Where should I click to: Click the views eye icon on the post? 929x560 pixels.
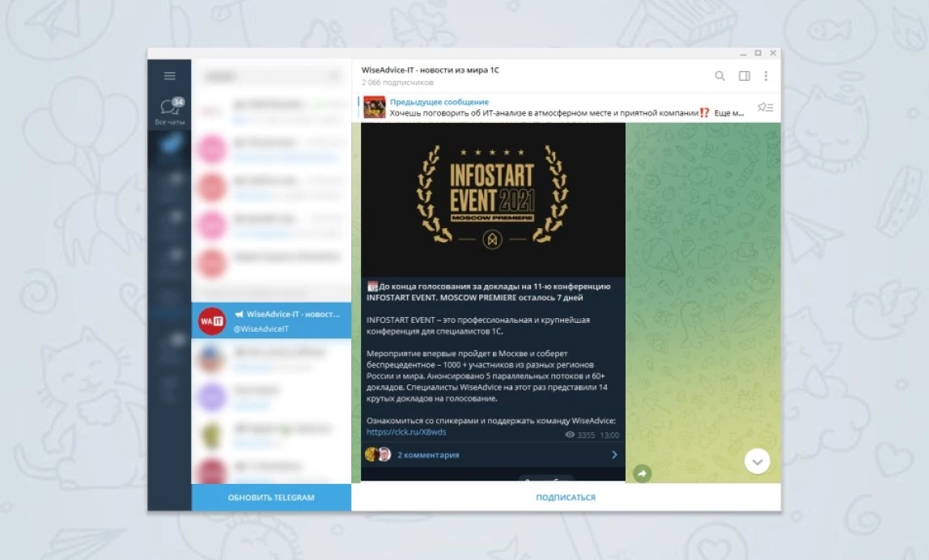[x=570, y=435]
